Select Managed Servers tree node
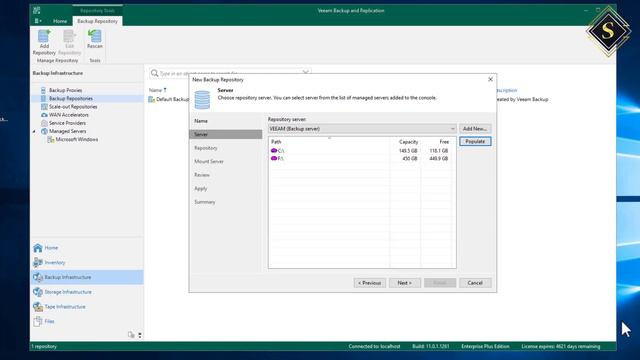Screen dimensions: 640x360 click(x=67, y=131)
